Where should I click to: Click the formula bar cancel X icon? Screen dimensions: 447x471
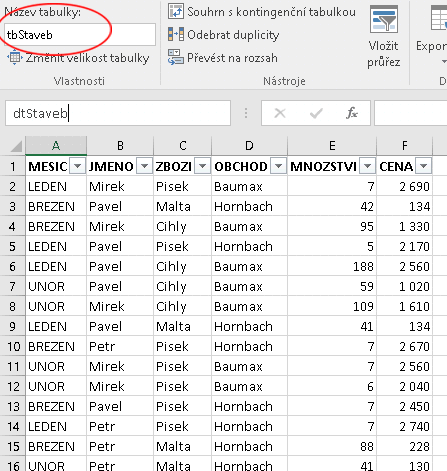coord(280,113)
